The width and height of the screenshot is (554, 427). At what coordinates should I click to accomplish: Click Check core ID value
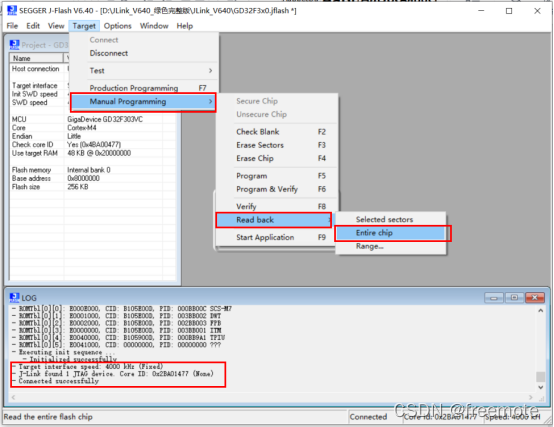click(94, 145)
